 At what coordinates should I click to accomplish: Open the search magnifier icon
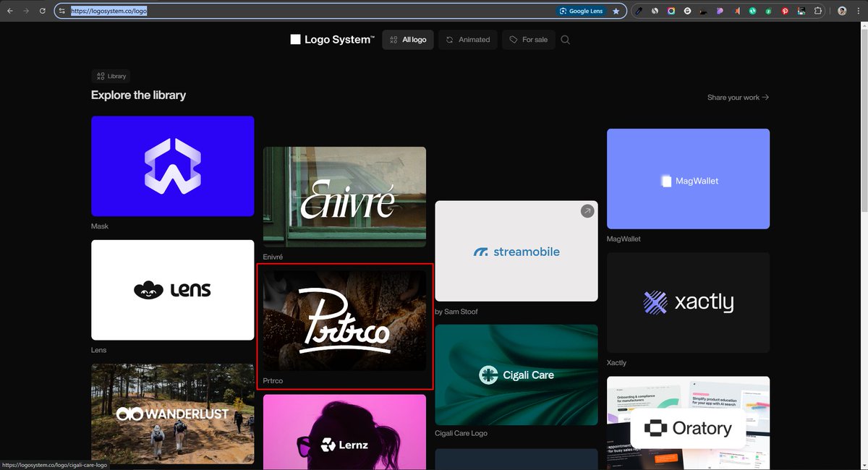click(566, 40)
